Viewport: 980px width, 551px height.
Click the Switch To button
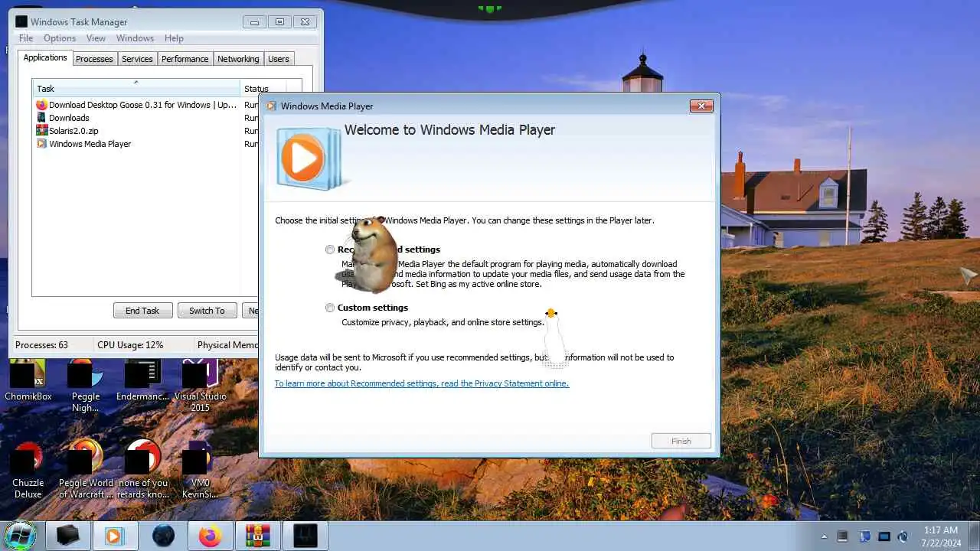[x=207, y=311]
